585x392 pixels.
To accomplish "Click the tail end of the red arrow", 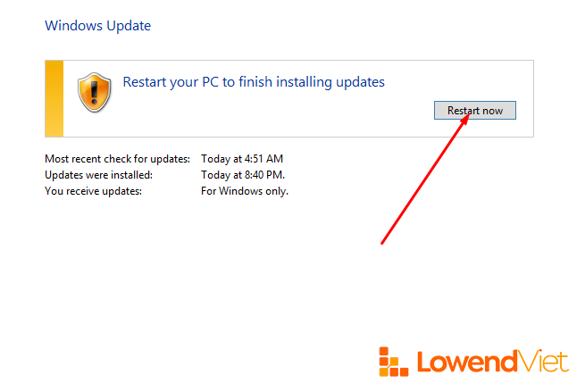I will coord(383,242).
